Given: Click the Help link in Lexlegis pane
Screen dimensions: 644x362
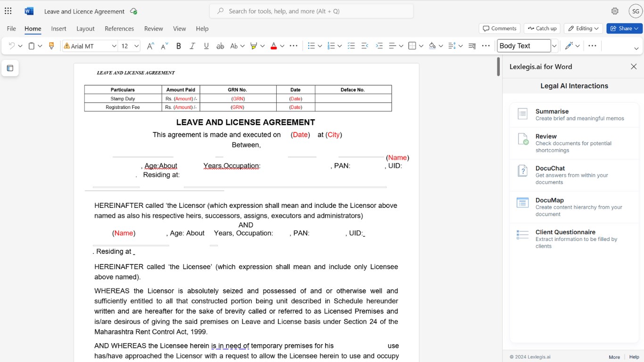Looking at the screenshot, I should tap(634, 357).
